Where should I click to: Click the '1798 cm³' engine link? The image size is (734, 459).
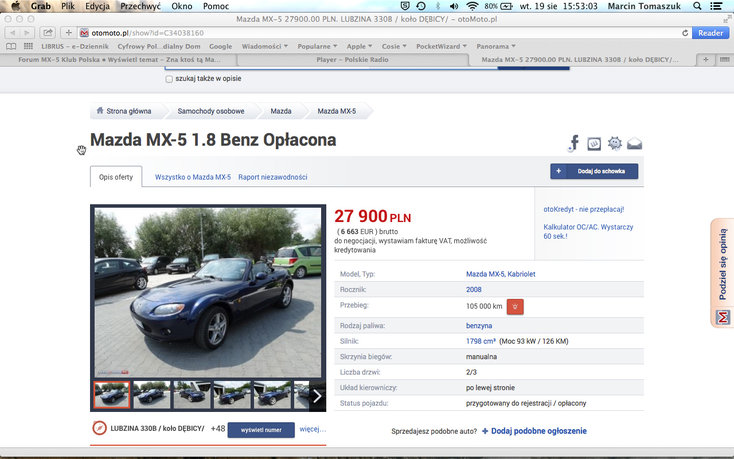[x=481, y=341]
